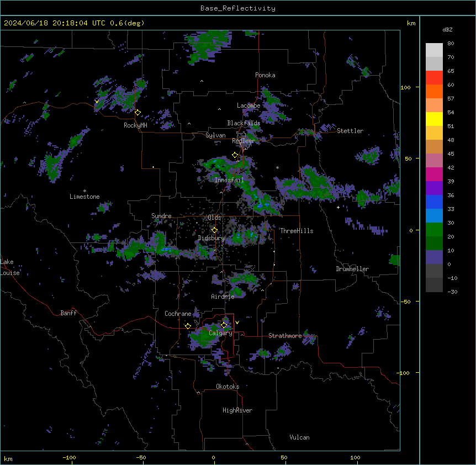Click yellow diamond marker near RockyMH

point(137,112)
